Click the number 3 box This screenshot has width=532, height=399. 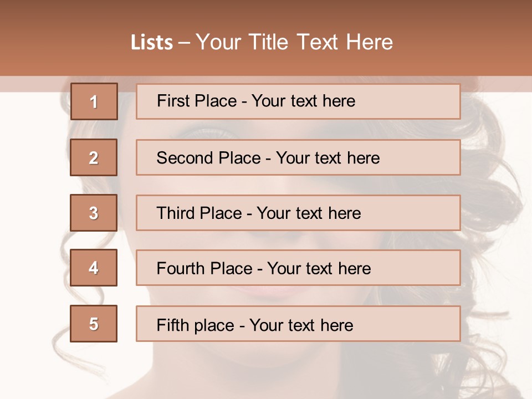(x=94, y=213)
